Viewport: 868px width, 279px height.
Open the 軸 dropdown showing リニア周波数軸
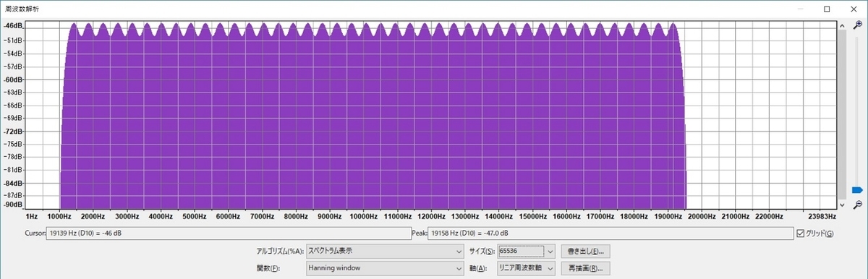pos(526,269)
